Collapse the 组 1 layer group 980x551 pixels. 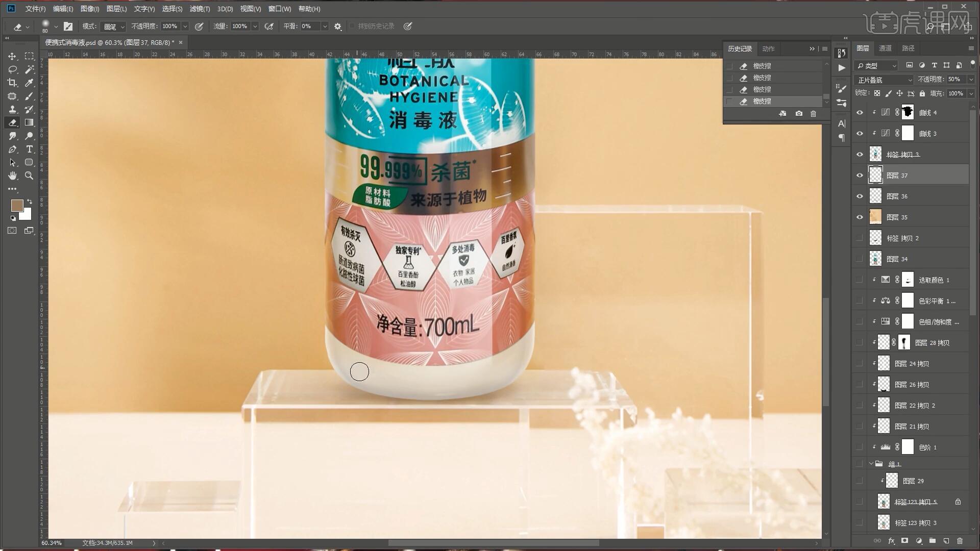pos(871,464)
